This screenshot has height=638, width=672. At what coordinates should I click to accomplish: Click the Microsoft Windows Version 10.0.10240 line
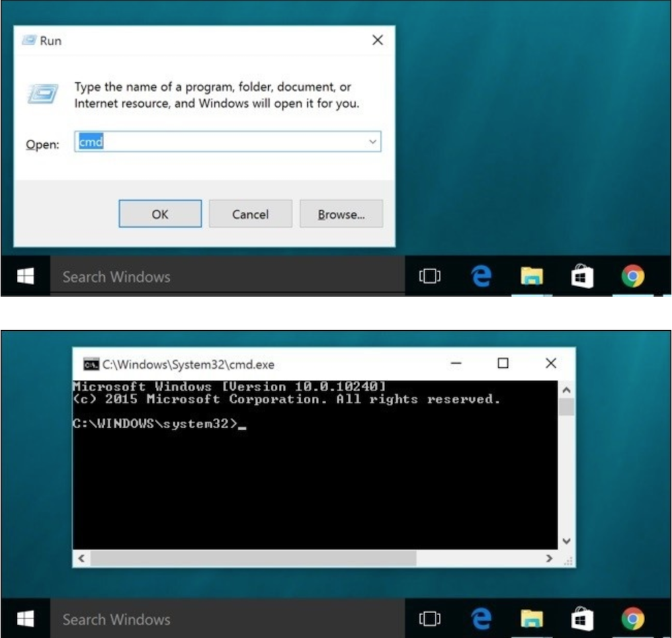click(229, 387)
